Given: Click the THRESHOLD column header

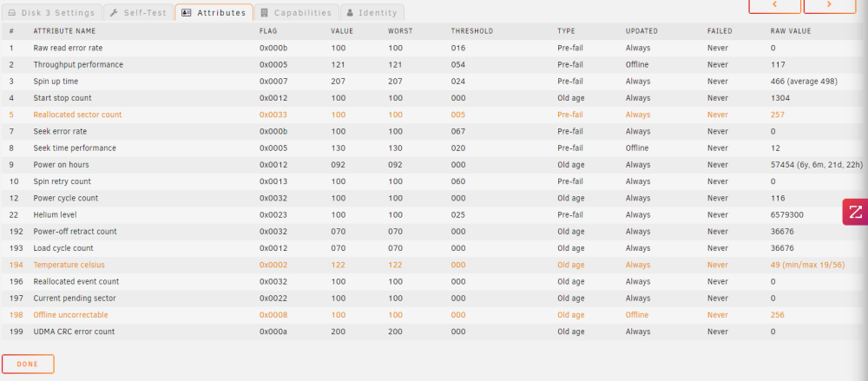Looking at the screenshot, I should point(471,31).
